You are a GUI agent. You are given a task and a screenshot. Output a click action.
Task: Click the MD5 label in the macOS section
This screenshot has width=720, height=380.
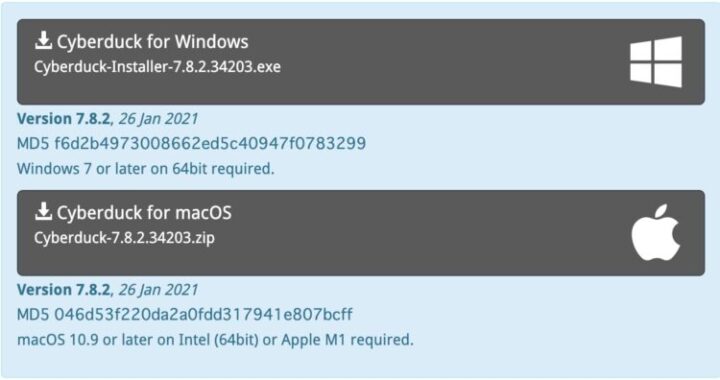tap(33, 315)
